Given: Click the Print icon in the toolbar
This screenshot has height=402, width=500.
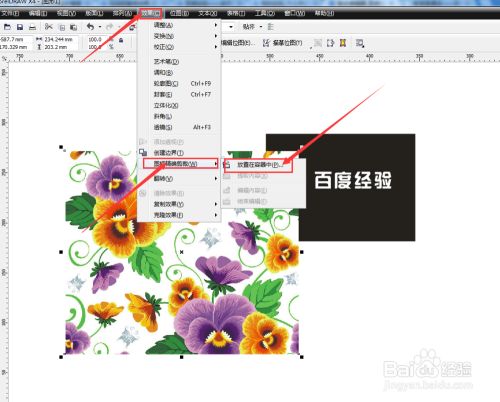Looking at the screenshot, I should pos(32,27).
